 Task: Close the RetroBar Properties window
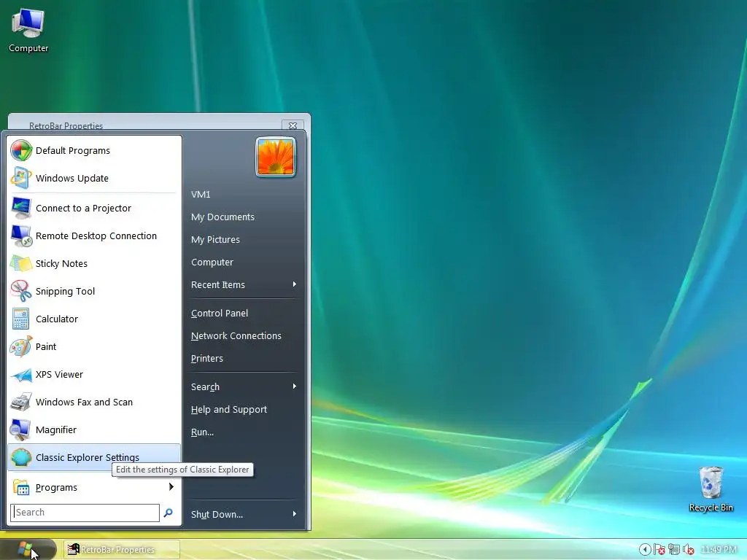point(293,125)
